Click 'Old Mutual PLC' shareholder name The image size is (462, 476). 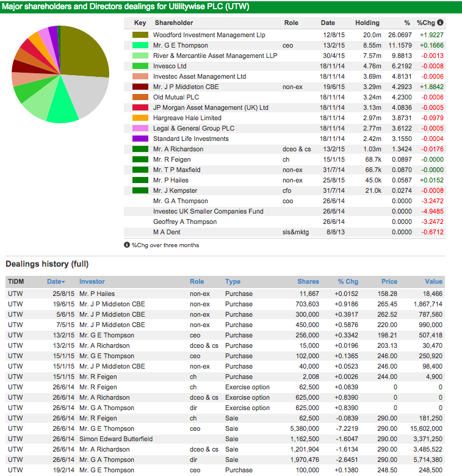[x=176, y=97]
